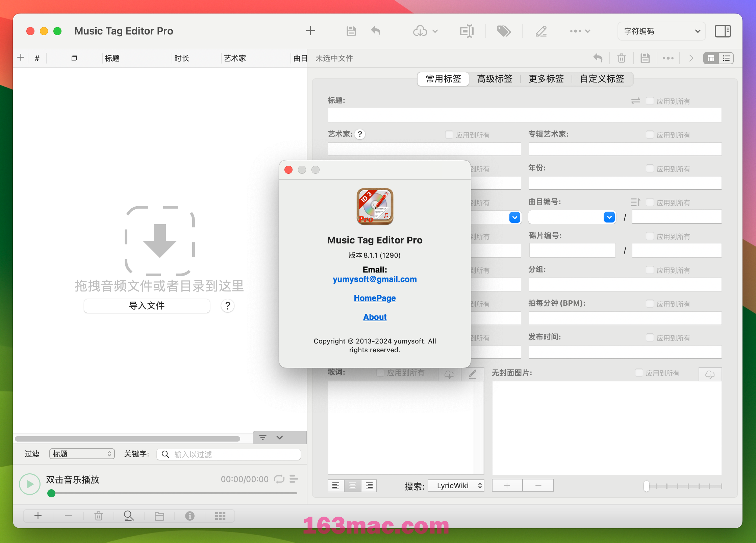Screen dimensions: 756x543
Task: Enable 应用到所有 checkbox for 无封面图片
Action: tap(639, 373)
